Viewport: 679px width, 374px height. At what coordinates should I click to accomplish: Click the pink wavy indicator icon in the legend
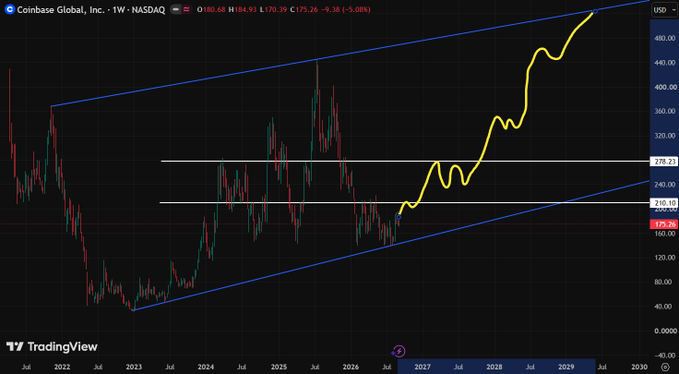coord(186,10)
